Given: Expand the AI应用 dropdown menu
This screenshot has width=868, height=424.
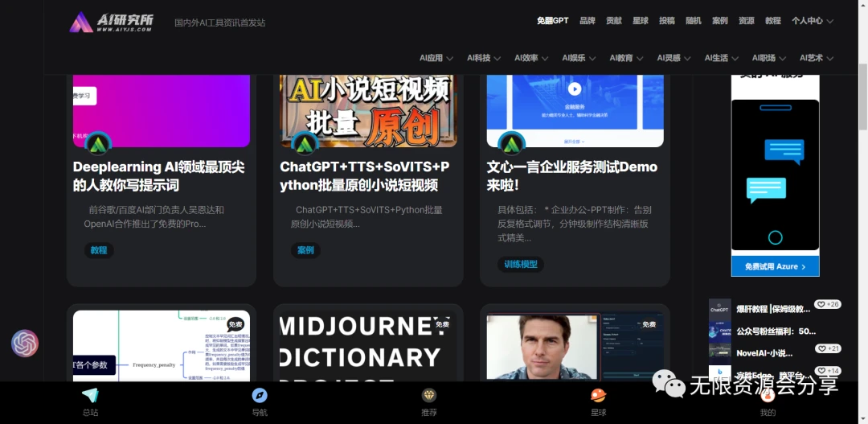Looking at the screenshot, I should 436,58.
